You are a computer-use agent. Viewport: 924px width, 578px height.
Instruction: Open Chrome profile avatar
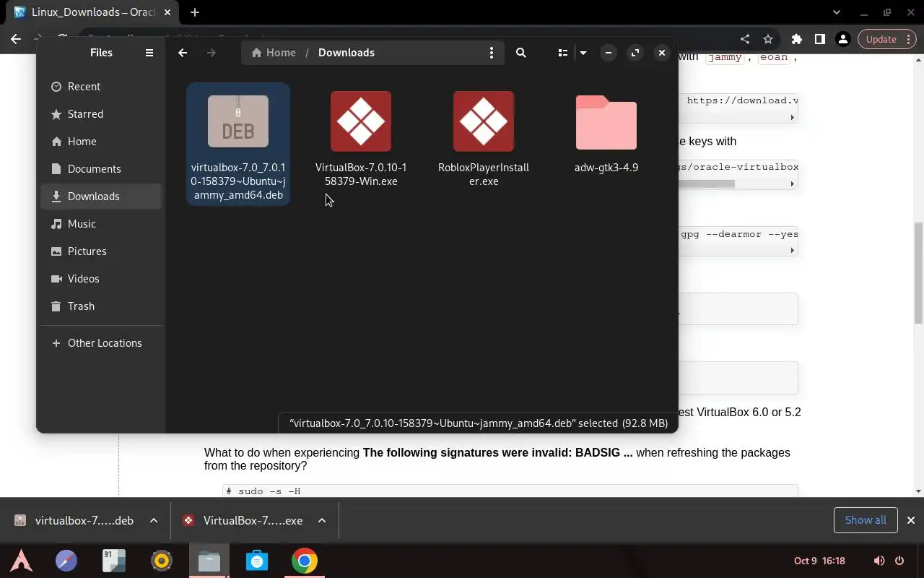(842, 39)
